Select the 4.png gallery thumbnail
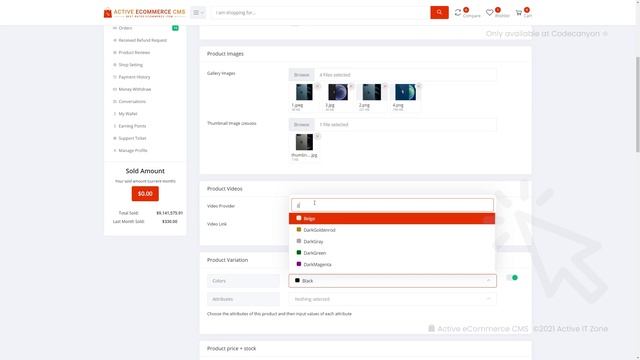Image resolution: width=640 pixels, height=360 pixels. tap(405, 92)
